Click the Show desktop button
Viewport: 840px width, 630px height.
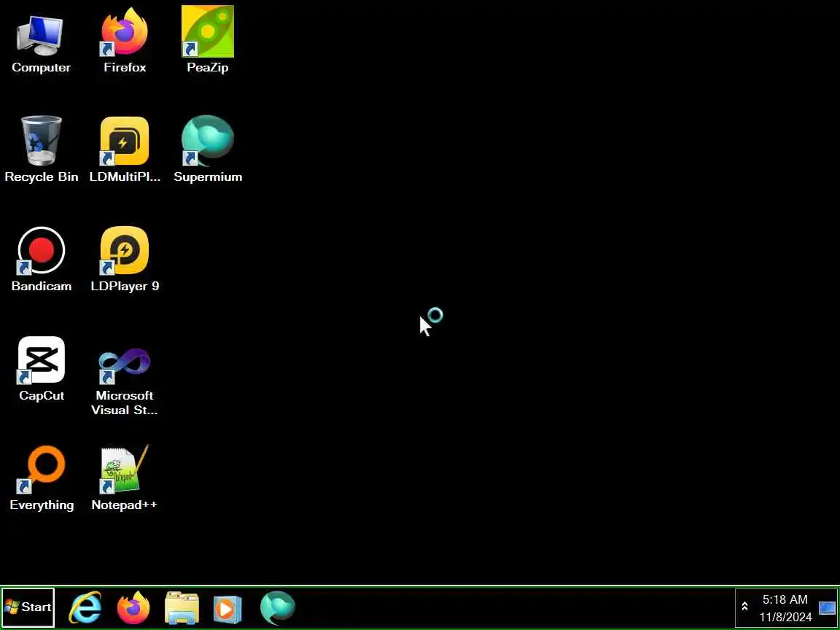[828, 607]
